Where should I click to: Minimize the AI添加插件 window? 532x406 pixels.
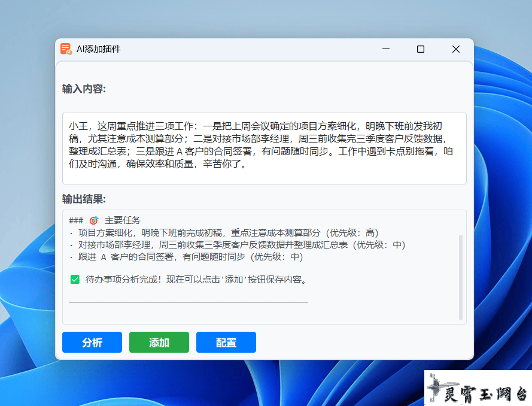386,49
